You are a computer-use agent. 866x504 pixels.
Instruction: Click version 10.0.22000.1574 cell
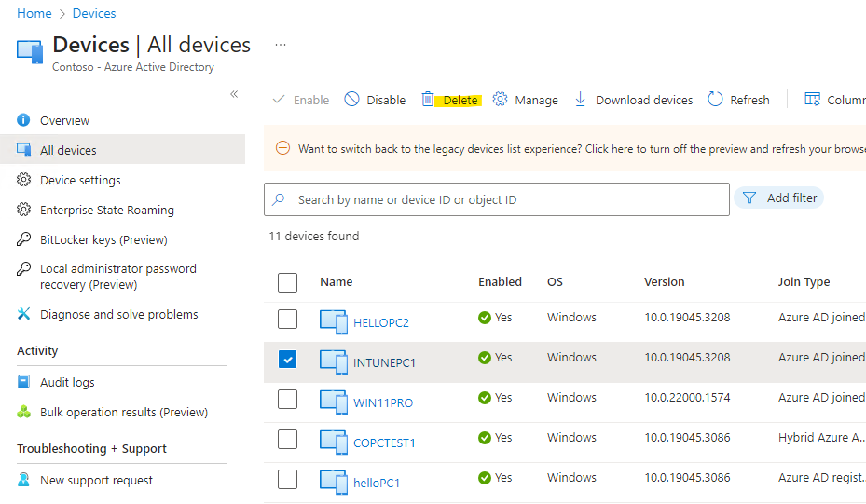688,398
